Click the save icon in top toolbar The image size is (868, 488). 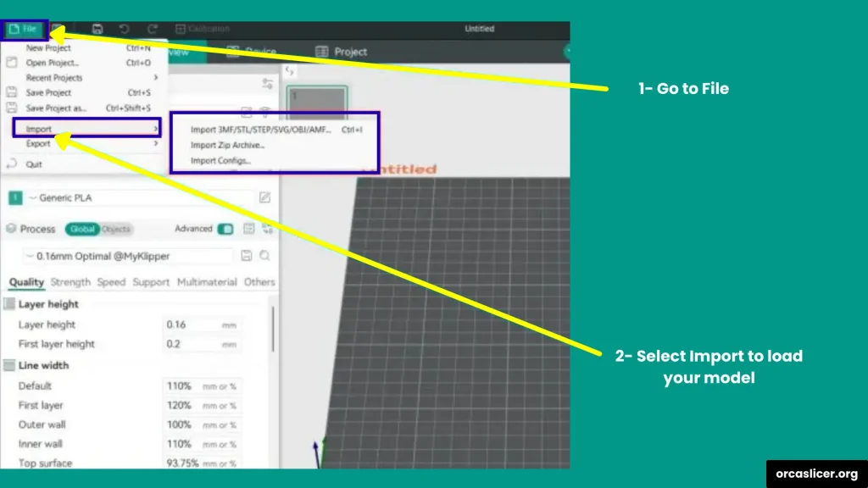coord(97,29)
